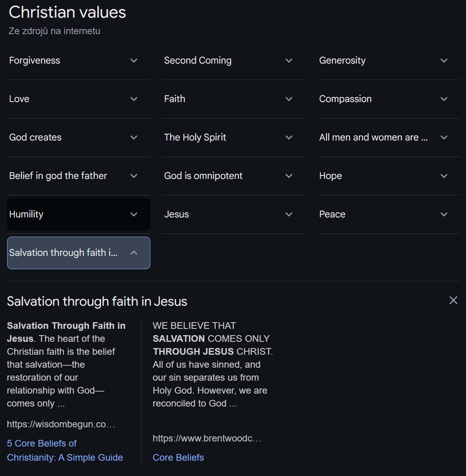
Task: Open the Generosity dropdown chevron
Action: (x=444, y=60)
